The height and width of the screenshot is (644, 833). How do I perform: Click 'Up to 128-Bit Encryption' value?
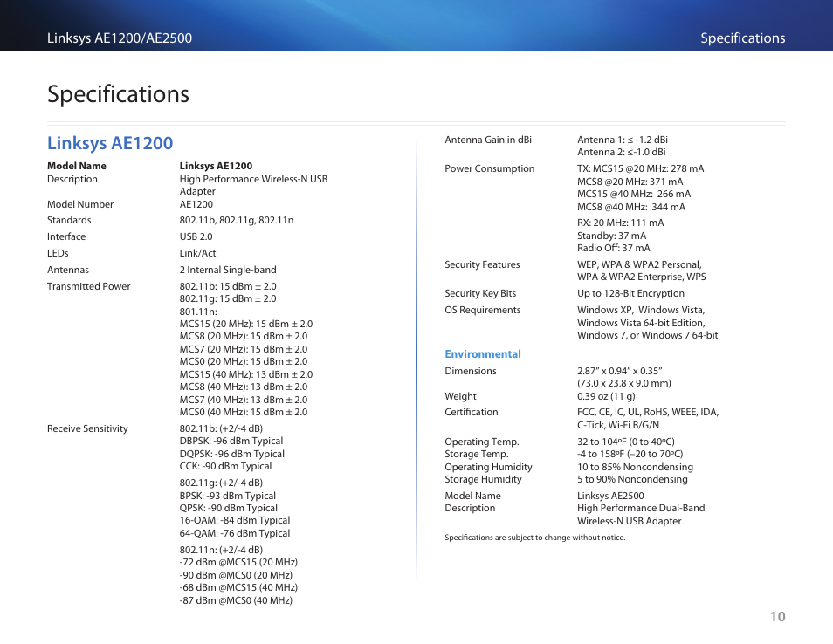[x=631, y=293]
